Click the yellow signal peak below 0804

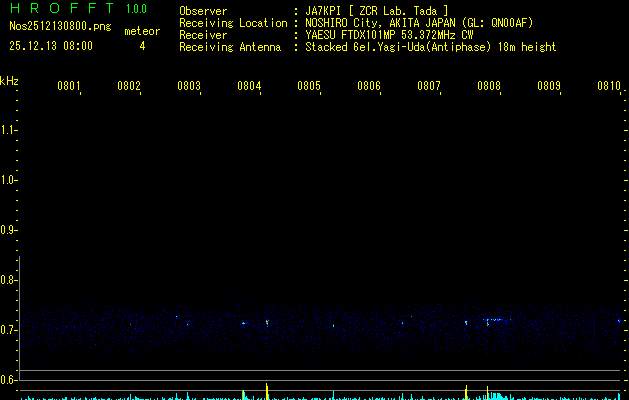(267, 390)
